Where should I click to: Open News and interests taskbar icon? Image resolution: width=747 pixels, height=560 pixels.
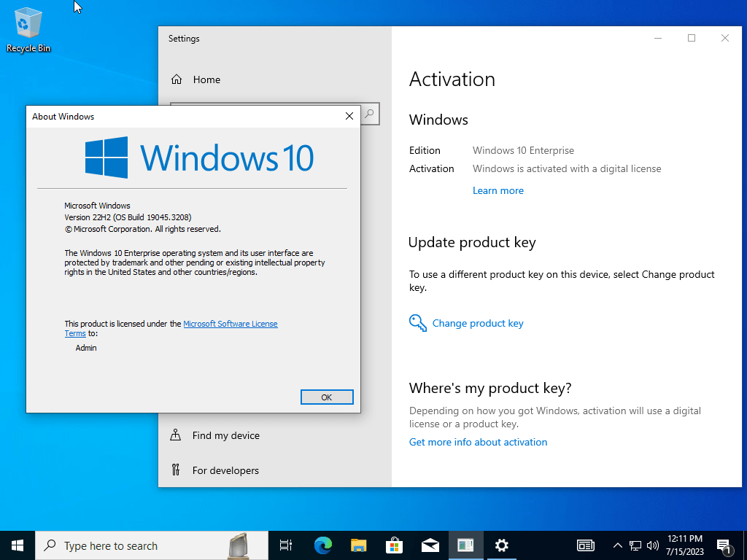tap(586, 545)
